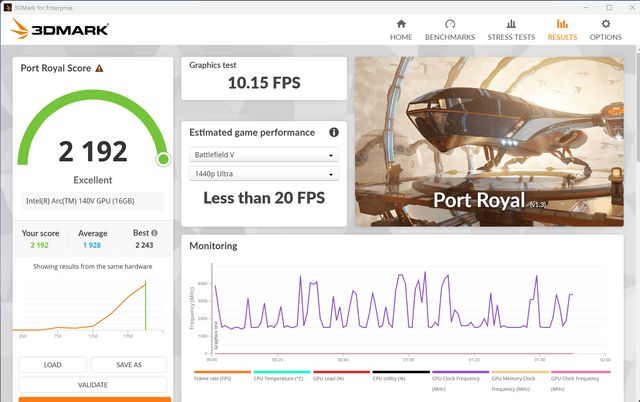Expand the Battlefield V game dropdown
640x402 pixels.
click(264, 155)
